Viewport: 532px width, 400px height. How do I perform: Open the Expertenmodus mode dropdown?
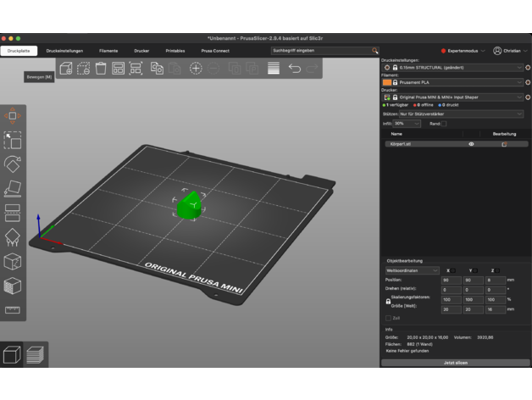pos(463,51)
